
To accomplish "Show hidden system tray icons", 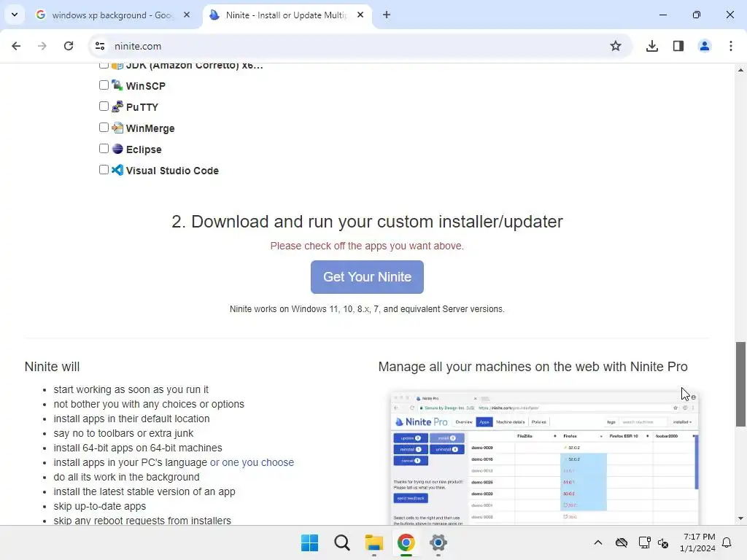I will pos(598,542).
